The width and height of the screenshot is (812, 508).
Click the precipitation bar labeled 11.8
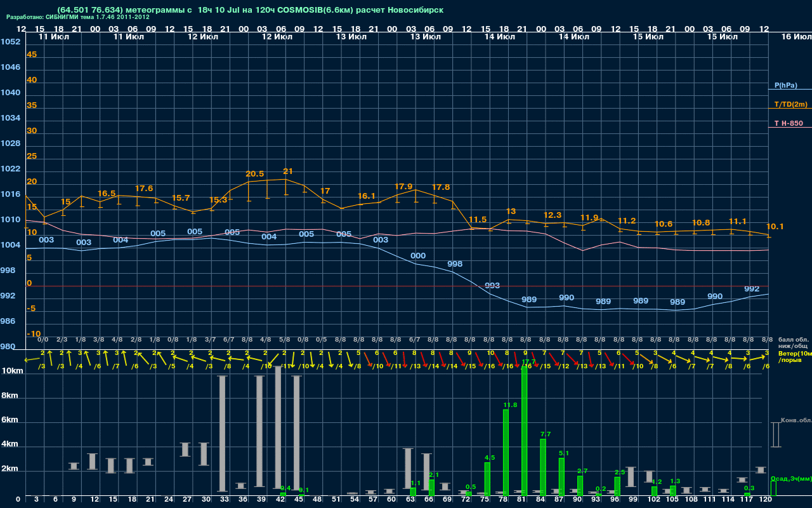tap(506, 453)
